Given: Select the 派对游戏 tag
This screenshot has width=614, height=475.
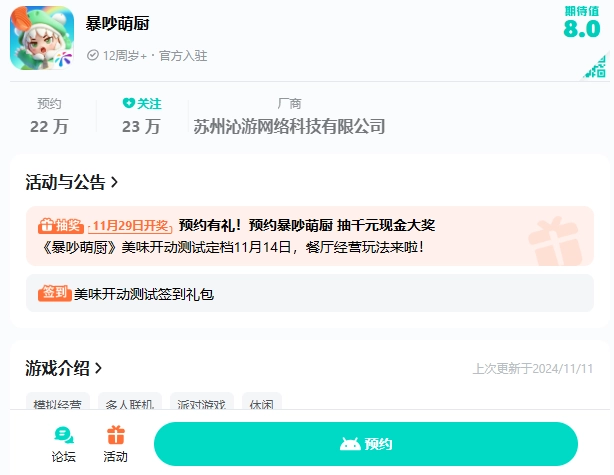Looking at the screenshot, I should [199, 404].
